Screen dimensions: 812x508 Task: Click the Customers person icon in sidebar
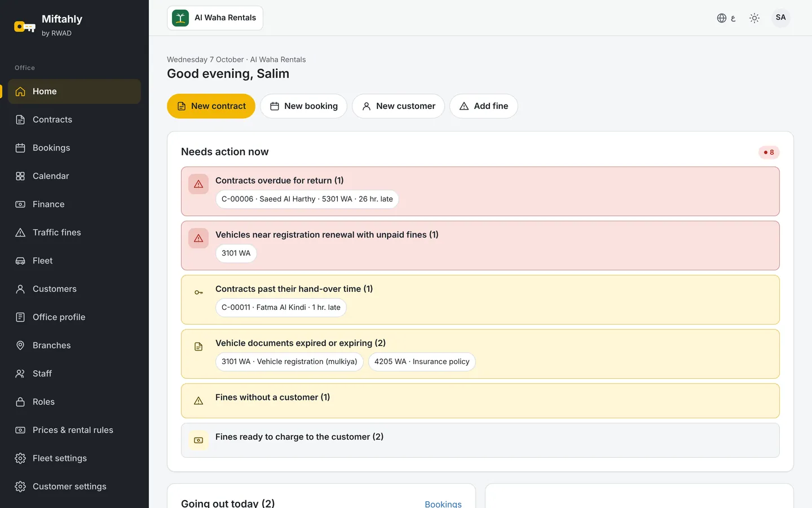tap(20, 289)
